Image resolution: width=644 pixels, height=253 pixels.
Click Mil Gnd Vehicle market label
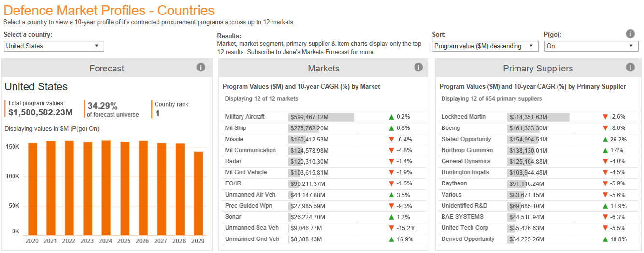[x=246, y=172]
